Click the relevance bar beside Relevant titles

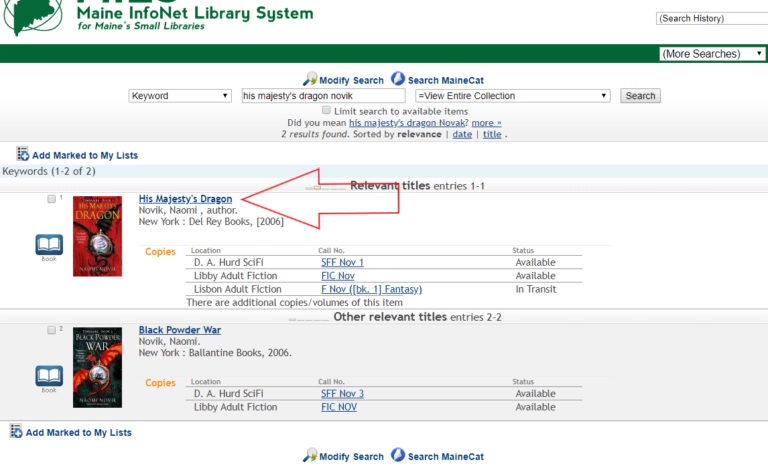325,188
